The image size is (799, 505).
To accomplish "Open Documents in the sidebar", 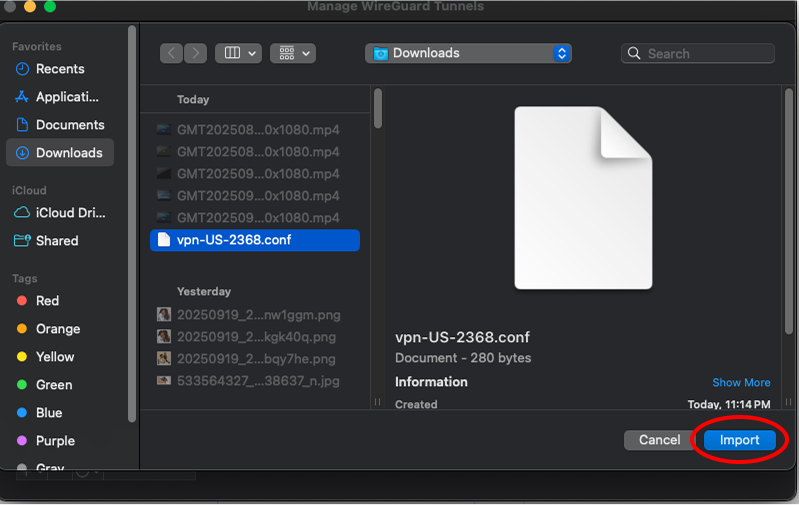I will click(60, 125).
